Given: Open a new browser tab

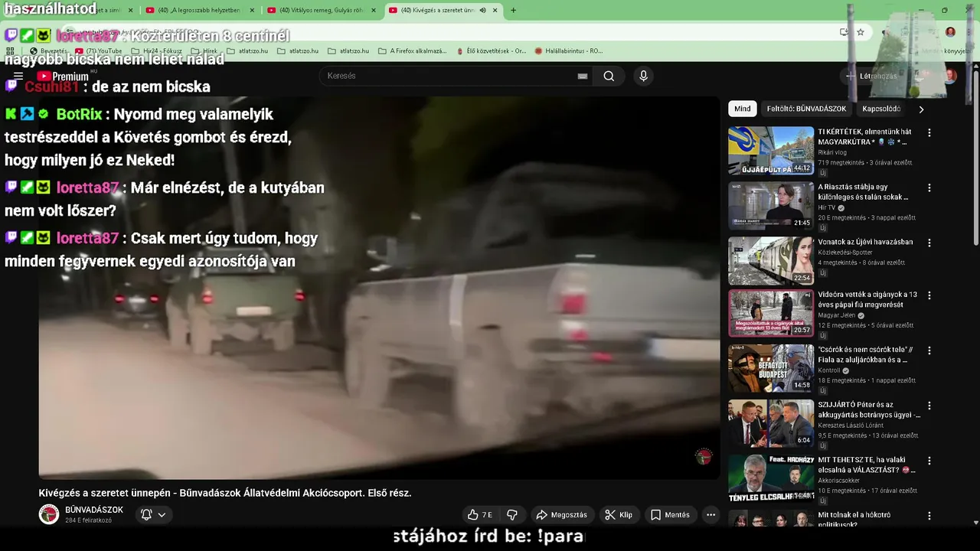Looking at the screenshot, I should click(513, 10).
